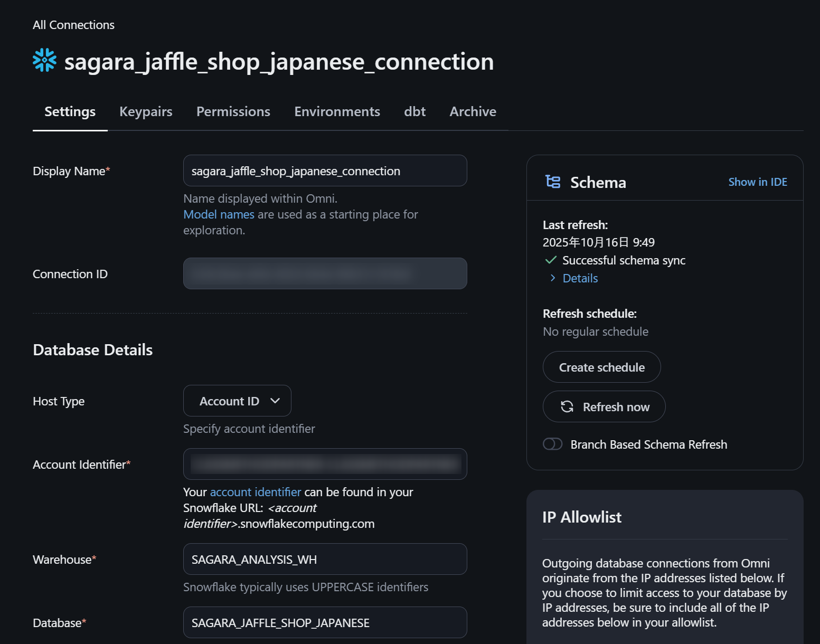Open the account identifier help link
This screenshot has width=820, height=644.
click(x=256, y=492)
